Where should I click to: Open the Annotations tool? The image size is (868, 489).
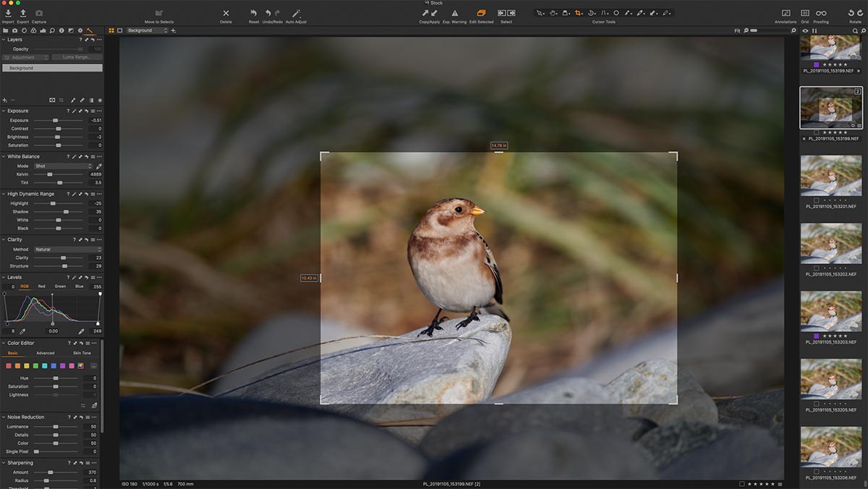(786, 13)
